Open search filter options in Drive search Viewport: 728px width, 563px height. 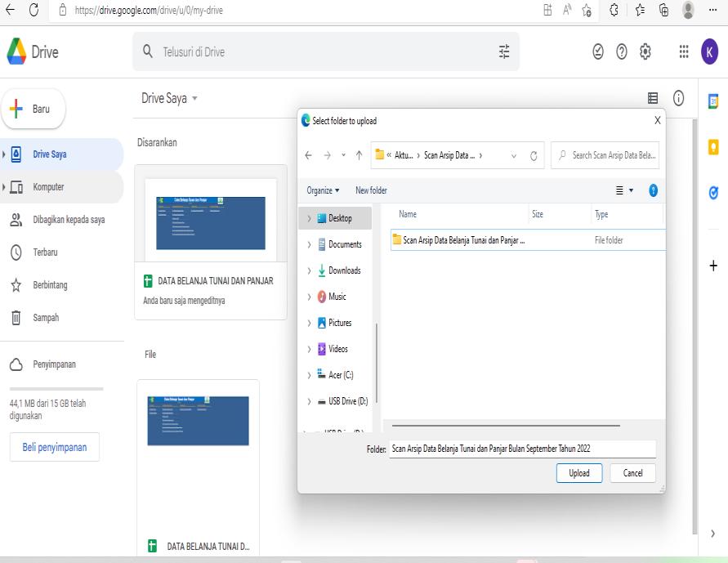(504, 51)
